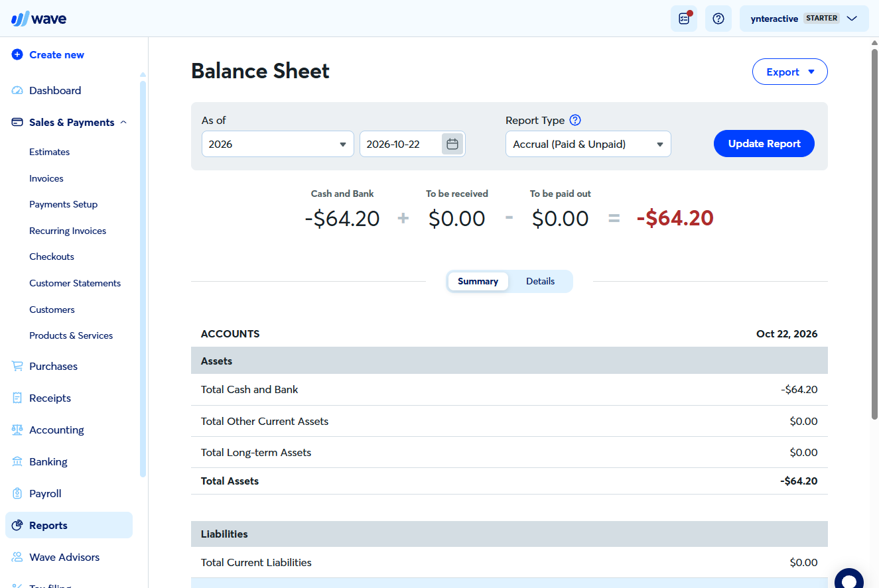
Task: Open Checkouts in sidebar
Action: (x=52, y=257)
